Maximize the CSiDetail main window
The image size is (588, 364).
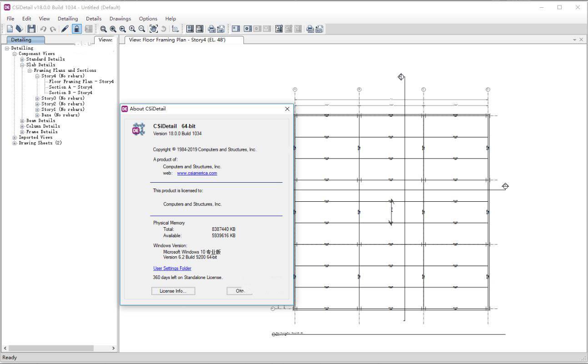coord(559,7)
